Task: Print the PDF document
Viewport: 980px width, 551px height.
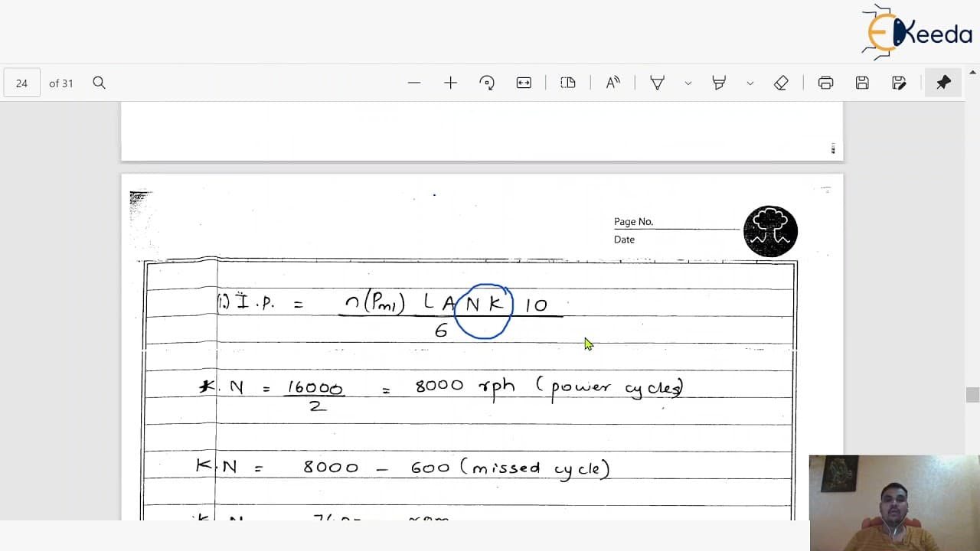Action: 825,83
